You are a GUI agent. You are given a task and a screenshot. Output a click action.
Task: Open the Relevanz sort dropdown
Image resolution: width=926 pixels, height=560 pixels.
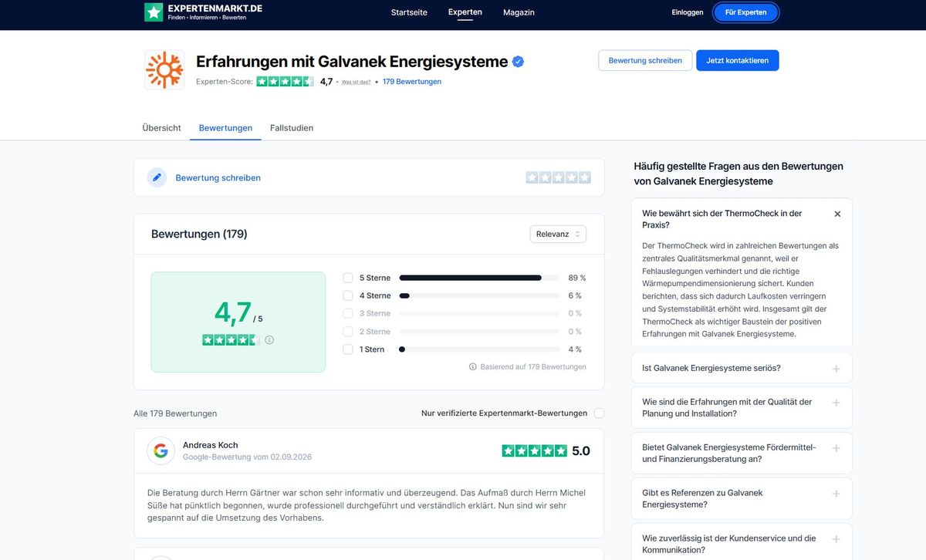click(558, 234)
